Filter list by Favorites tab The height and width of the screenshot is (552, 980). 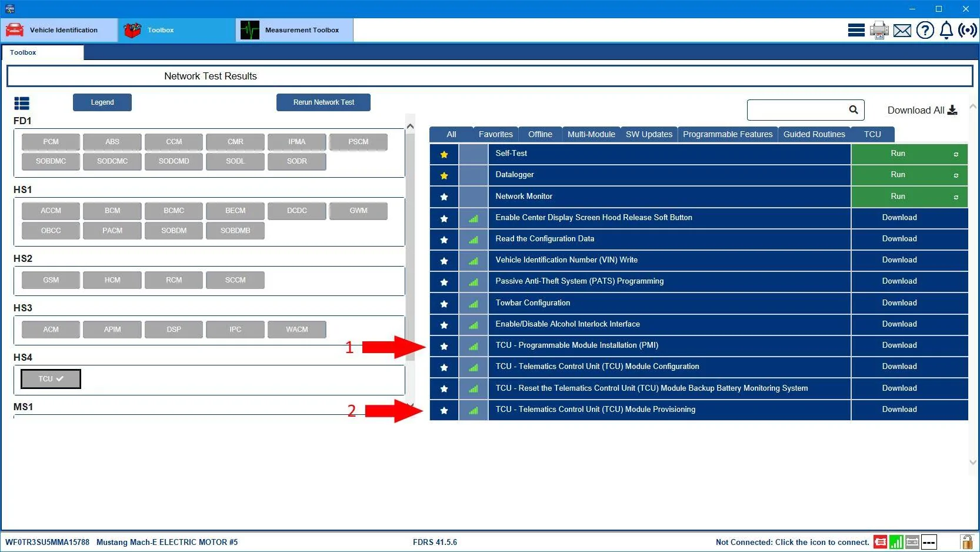(496, 134)
